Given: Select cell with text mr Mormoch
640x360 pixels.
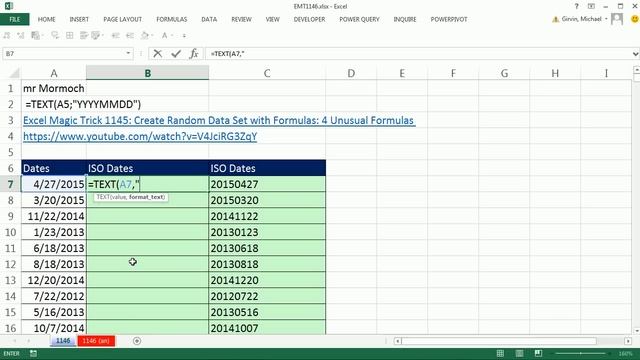Looking at the screenshot, I should tap(54, 88).
